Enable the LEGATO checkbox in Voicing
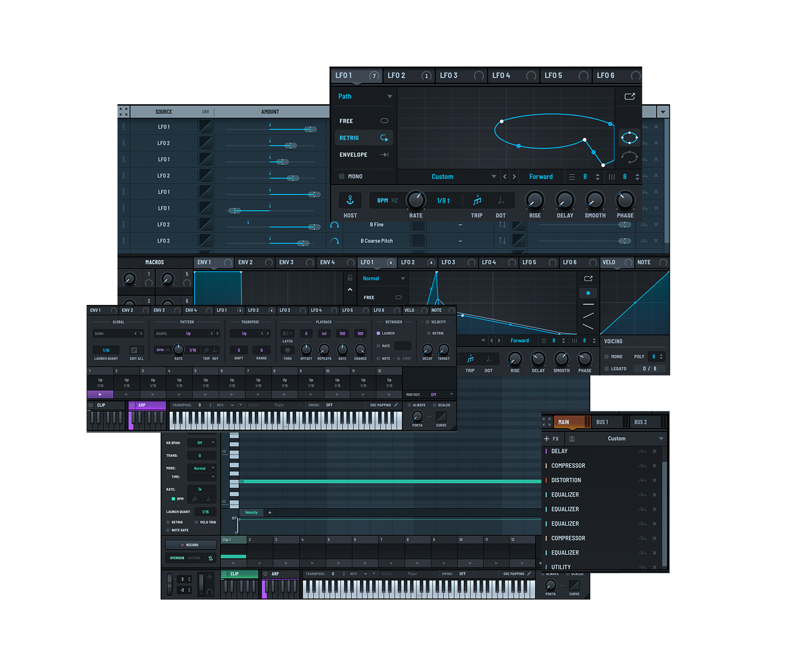Screen dimensions: 790x672 (x=607, y=369)
